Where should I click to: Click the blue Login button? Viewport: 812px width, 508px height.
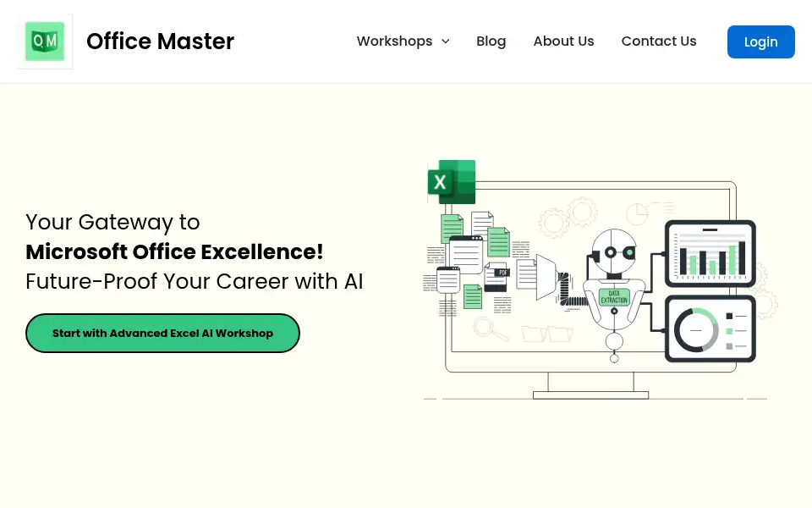tap(760, 42)
